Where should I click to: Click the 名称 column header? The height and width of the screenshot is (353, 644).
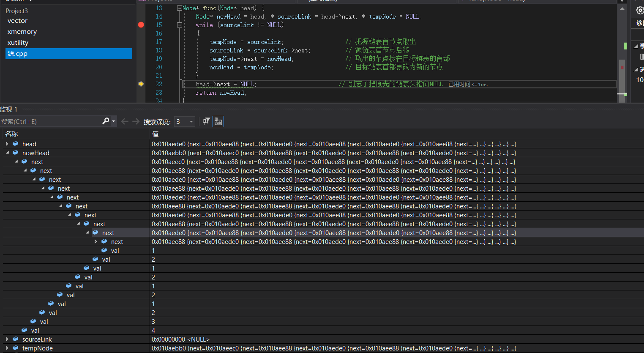click(11, 134)
